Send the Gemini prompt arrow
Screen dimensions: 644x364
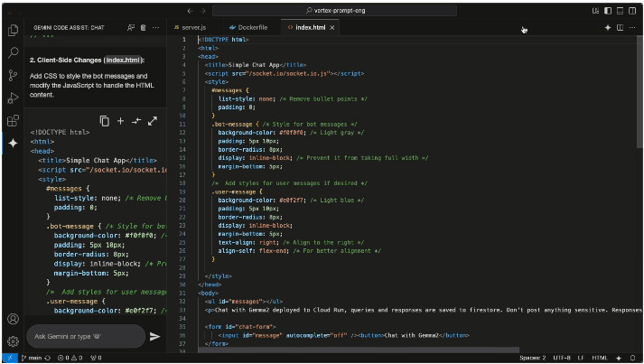pos(154,337)
